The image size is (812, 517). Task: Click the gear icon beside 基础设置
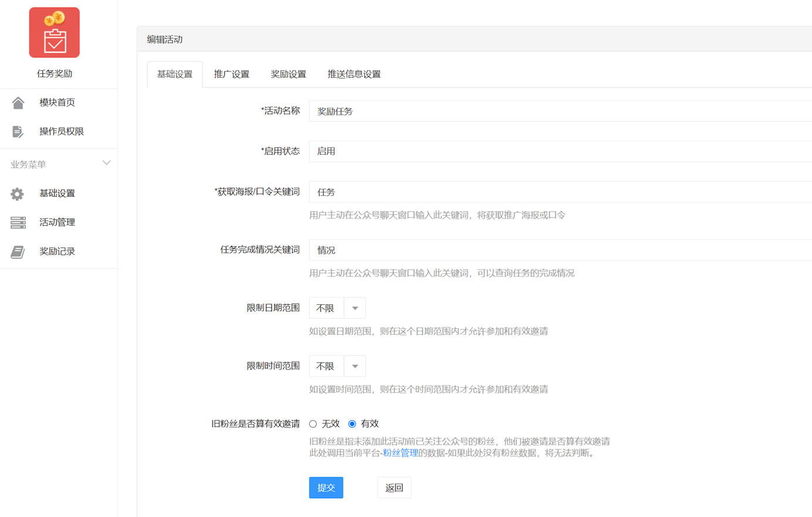pos(18,193)
